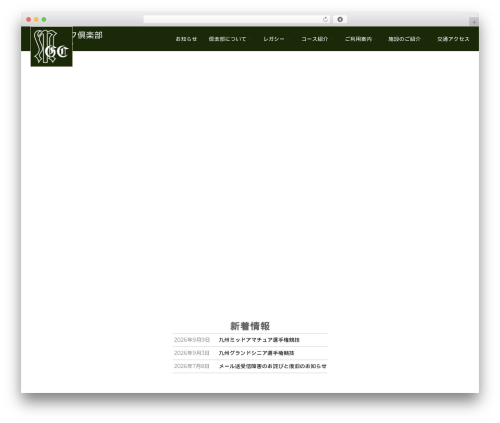Click the date 2026年9月9日
This screenshot has width=500, height=423.
pyautogui.click(x=192, y=340)
